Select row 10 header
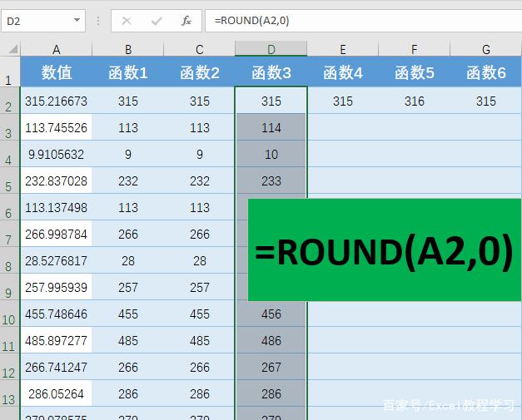Viewport: 522px width, 420px height. pos(10,314)
